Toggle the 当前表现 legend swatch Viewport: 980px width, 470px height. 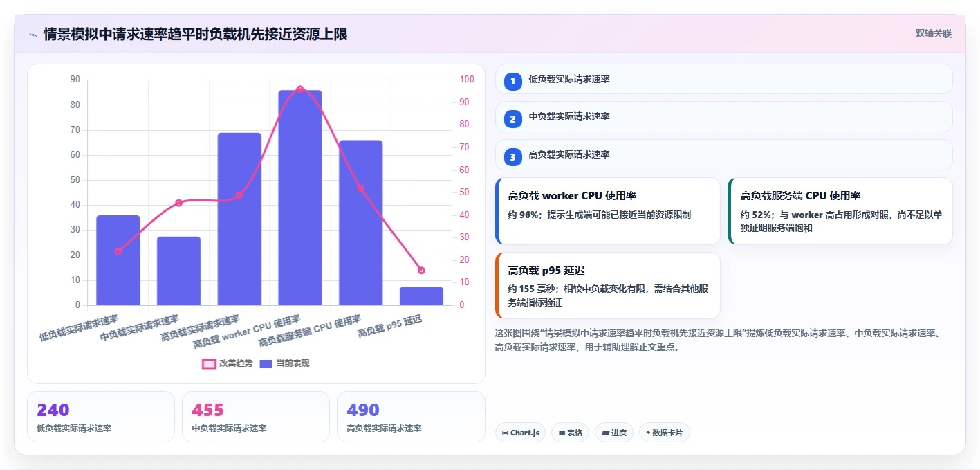coord(266,363)
